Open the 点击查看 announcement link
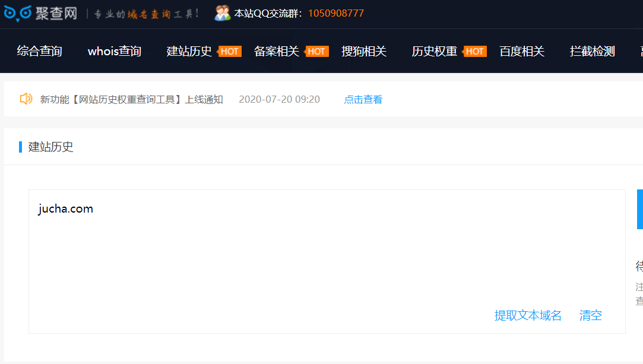The height and width of the screenshot is (364, 643). coord(363,99)
